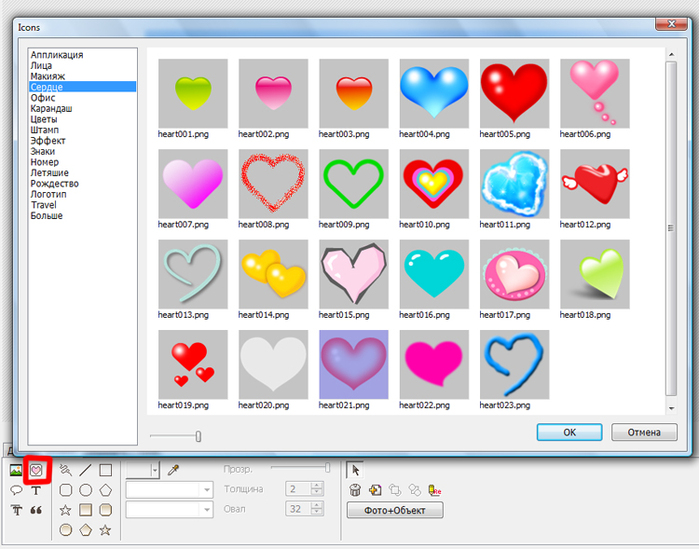The image size is (699, 549).
Task: Select the Офис category
Action: (x=43, y=98)
